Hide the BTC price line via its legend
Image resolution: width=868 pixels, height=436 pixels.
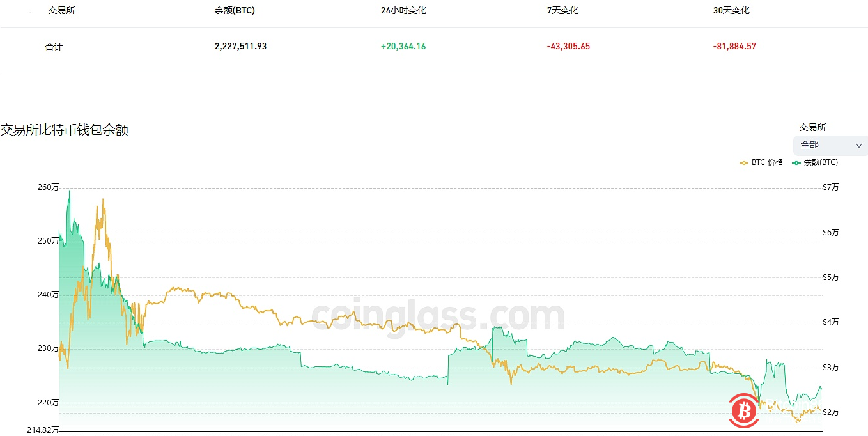pyautogui.click(x=762, y=162)
